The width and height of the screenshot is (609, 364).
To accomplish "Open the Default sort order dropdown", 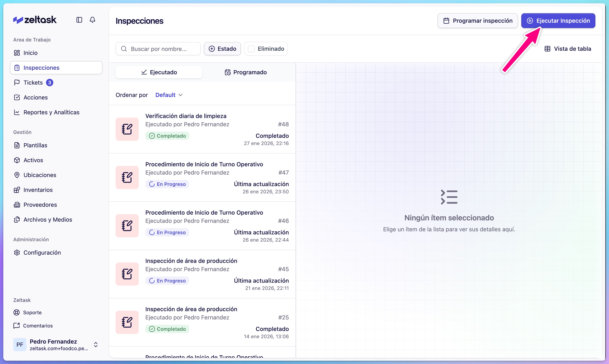I will (x=169, y=95).
